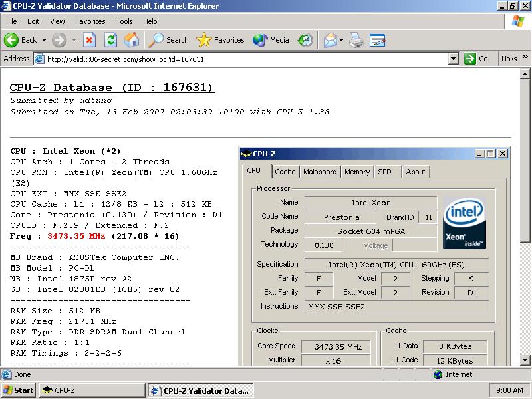Click the RAM Timings 2-2-2-6 line
Screen dimensions: 532x399
tap(66, 353)
